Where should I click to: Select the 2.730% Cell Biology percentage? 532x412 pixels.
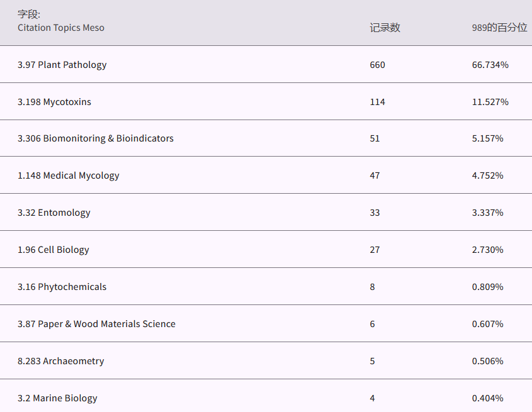tap(487, 250)
